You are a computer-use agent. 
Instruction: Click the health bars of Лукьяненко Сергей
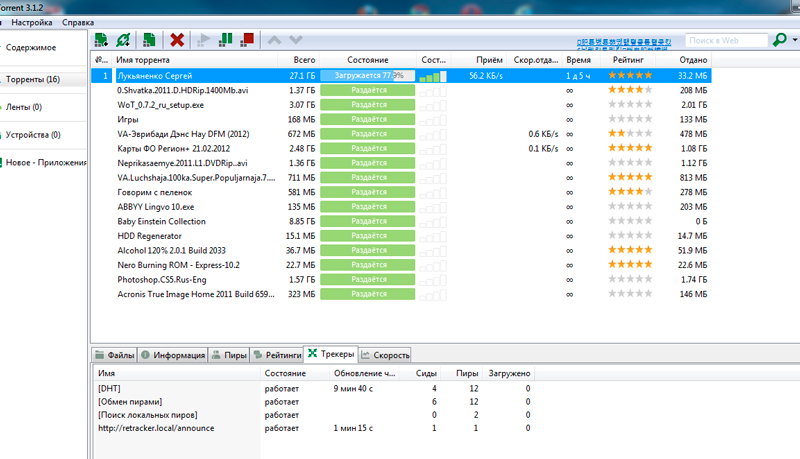point(433,76)
